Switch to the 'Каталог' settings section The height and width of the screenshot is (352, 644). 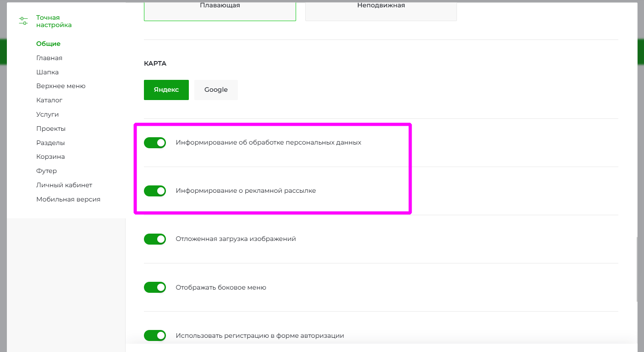coord(49,100)
